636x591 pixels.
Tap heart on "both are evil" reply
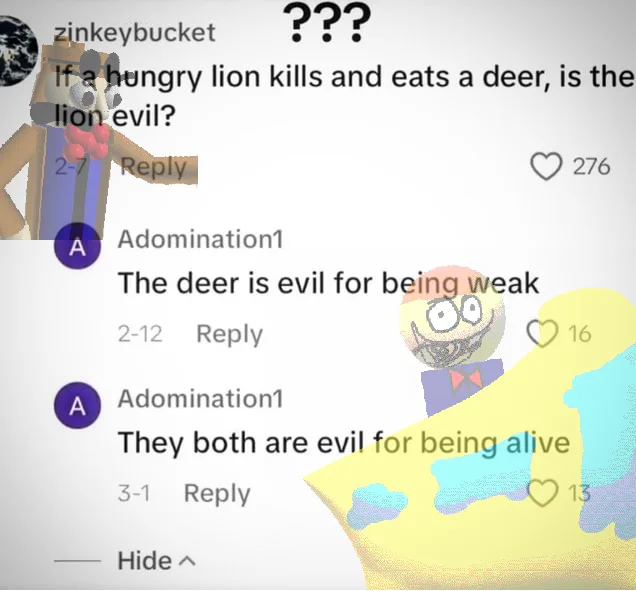[x=543, y=492]
